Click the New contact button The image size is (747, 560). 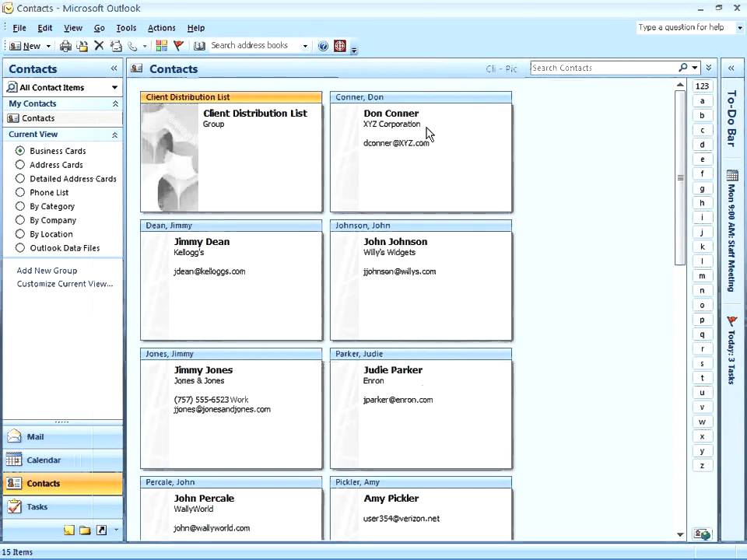tap(25, 46)
